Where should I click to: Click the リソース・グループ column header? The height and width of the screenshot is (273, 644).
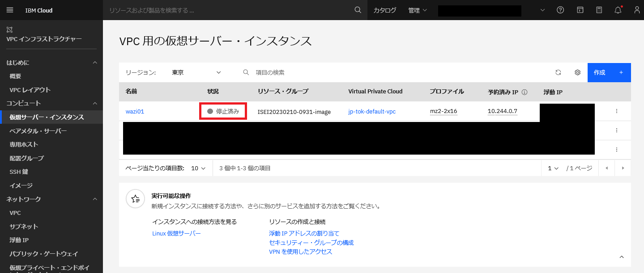pyautogui.click(x=283, y=92)
